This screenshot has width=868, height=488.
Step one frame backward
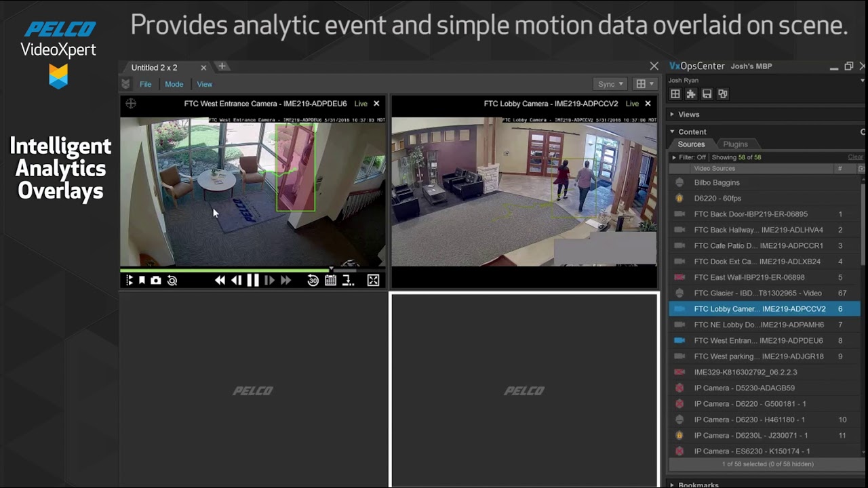click(x=236, y=280)
